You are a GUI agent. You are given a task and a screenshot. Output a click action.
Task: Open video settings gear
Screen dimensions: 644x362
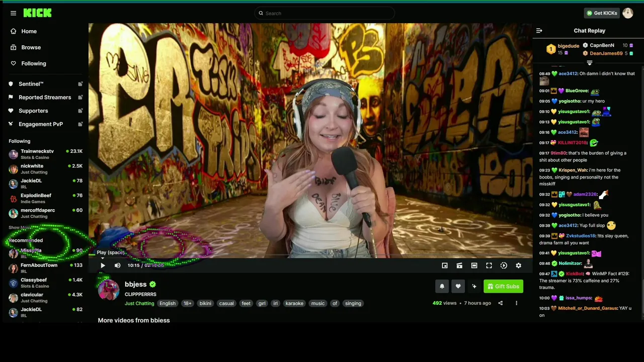point(518,265)
